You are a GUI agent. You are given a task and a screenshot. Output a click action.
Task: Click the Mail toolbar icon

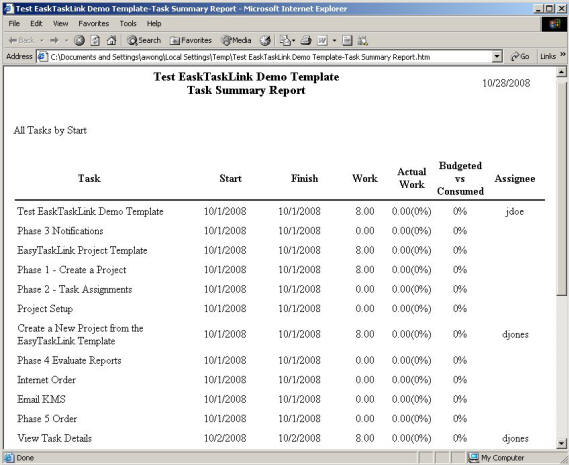[x=286, y=40]
